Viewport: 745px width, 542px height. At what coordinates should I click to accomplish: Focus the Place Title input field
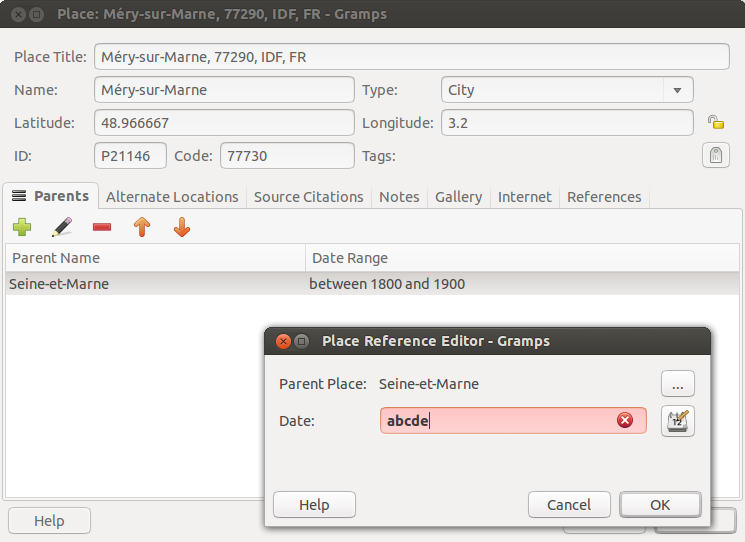411,57
